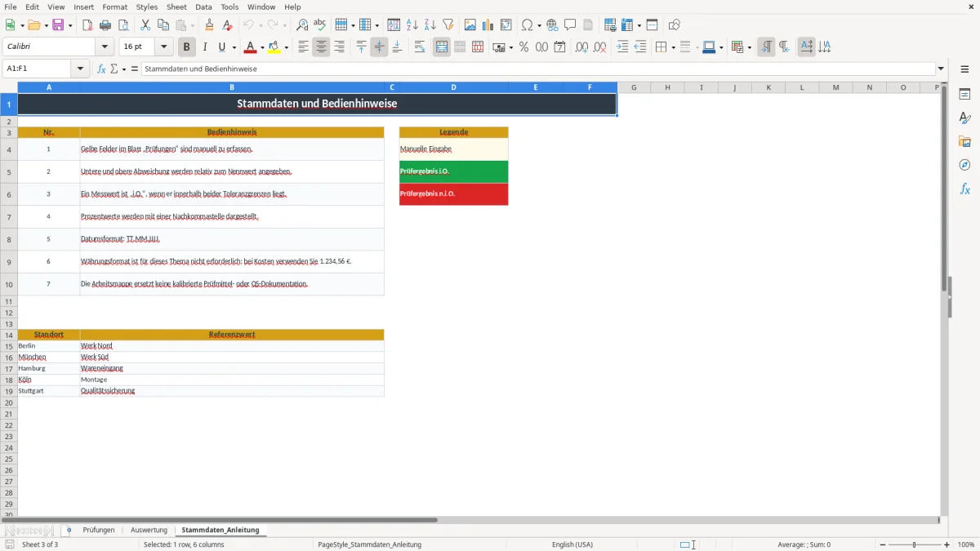Open the font size dropdown

coord(163,47)
